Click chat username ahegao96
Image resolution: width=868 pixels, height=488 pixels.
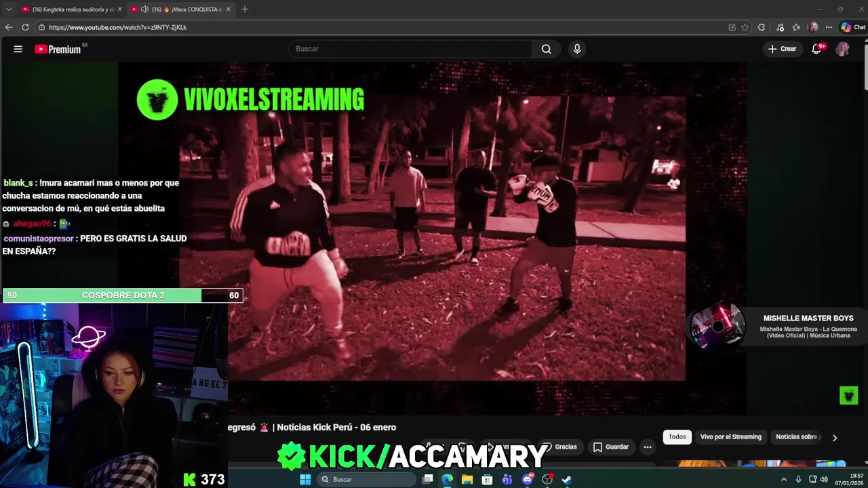click(x=32, y=224)
